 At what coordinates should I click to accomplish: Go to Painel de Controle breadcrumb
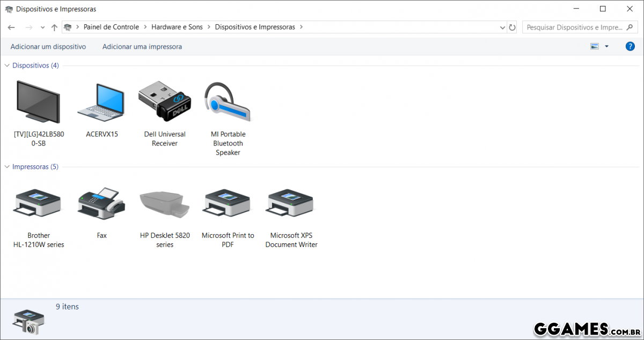111,27
